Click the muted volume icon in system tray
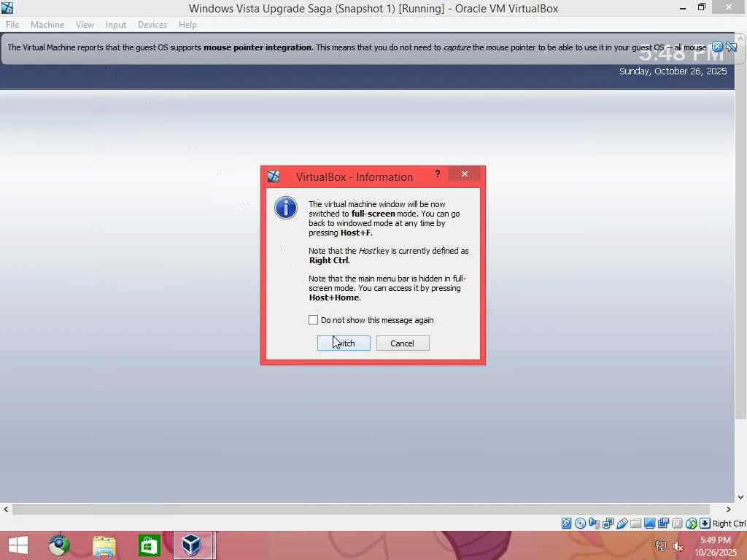This screenshot has height=560, width=747. [678, 545]
